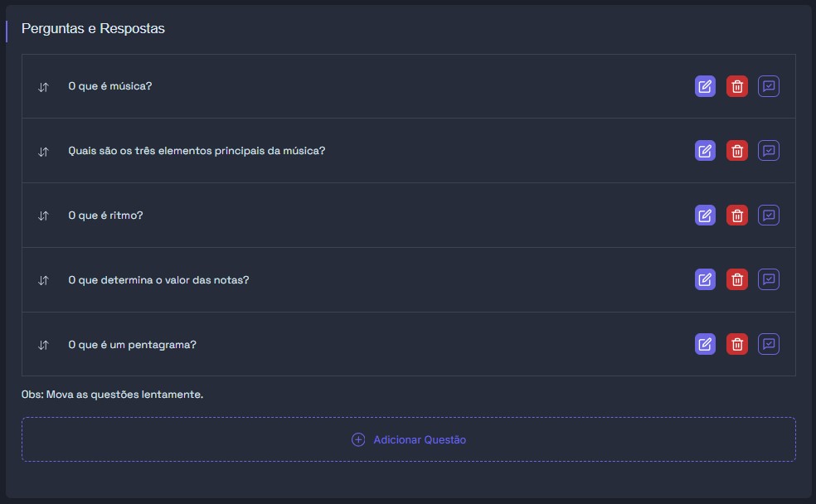Viewport: 816px width, 504px height.
Task: Delete the 'três elementos principais' question
Action: click(736, 151)
